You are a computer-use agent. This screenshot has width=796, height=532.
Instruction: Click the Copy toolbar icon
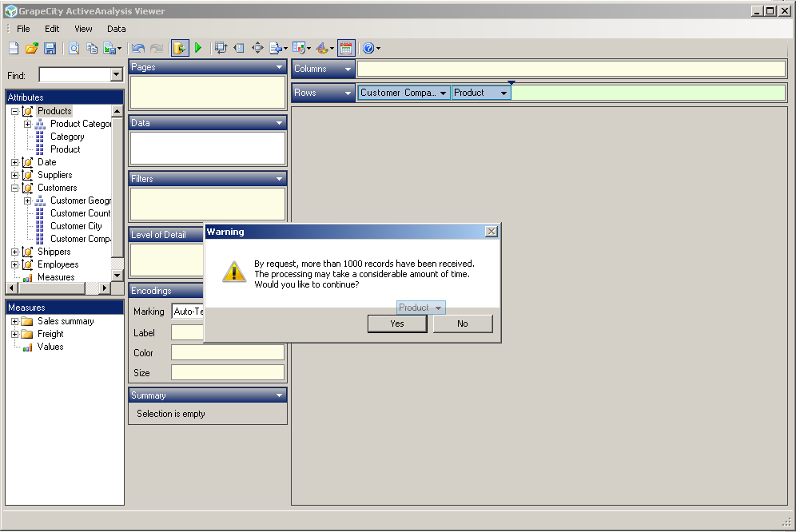(92, 48)
